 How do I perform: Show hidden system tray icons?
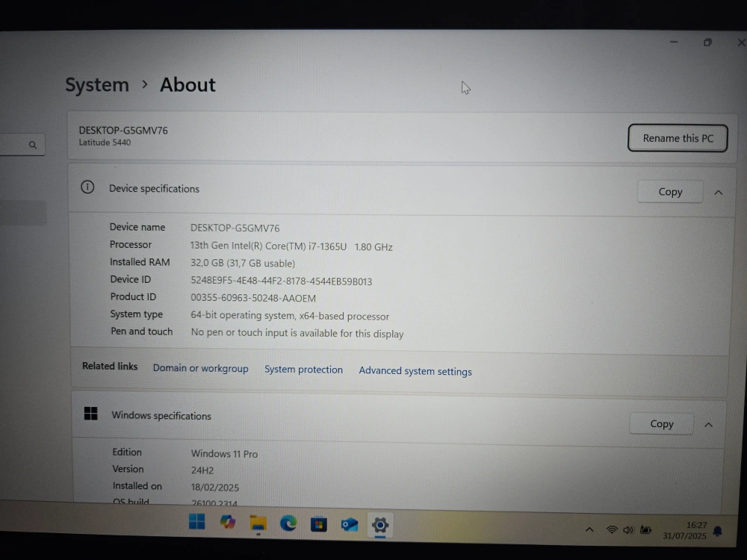pos(589,529)
